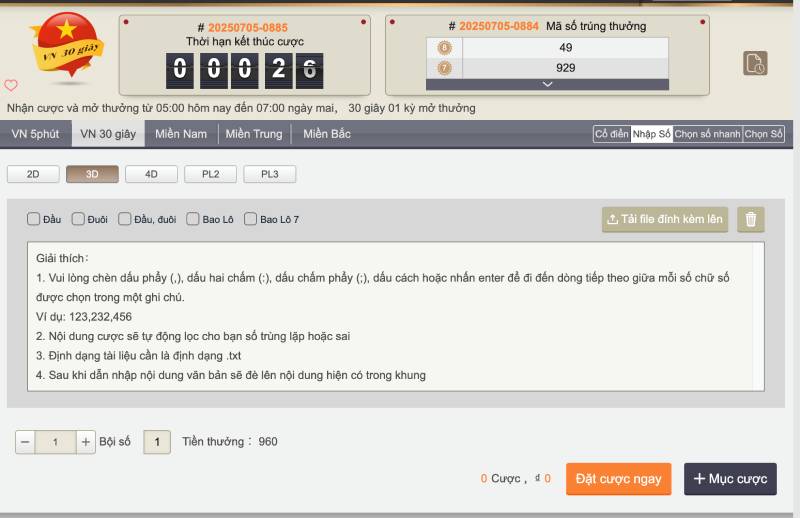Open the VN 5phút tab

35,134
